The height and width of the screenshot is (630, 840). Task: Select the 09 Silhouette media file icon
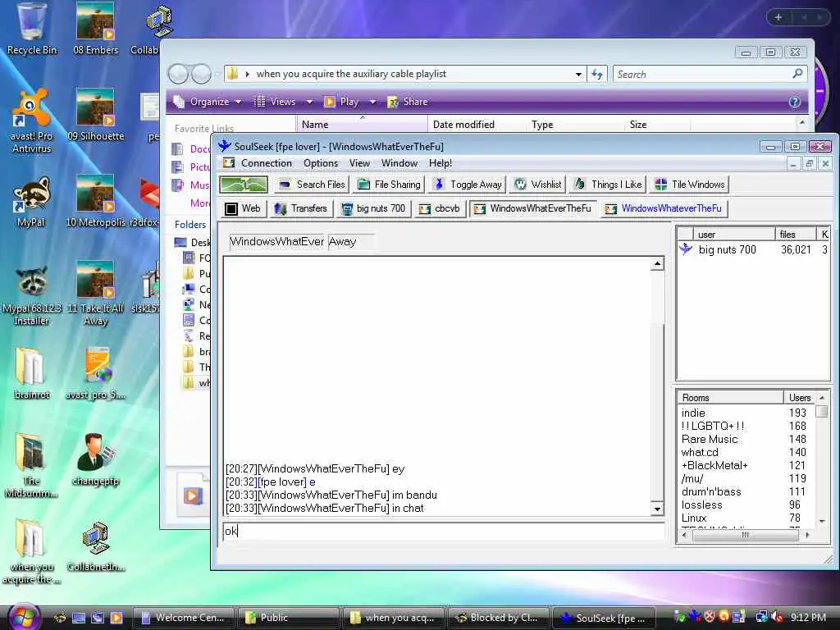95,115
